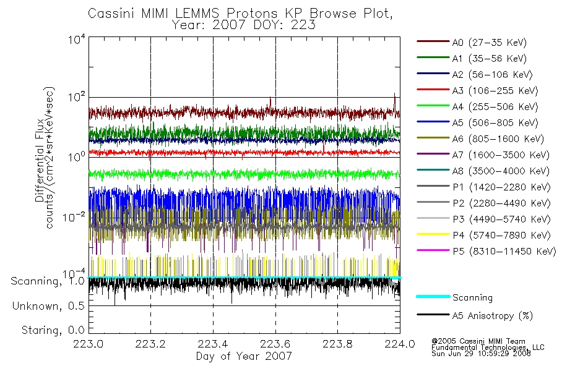The width and height of the screenshot is (588, 371).
Task: Click the P2 (2280-4490 KeV) legend label
Action: pyautogui.click(x=501, y=203)
